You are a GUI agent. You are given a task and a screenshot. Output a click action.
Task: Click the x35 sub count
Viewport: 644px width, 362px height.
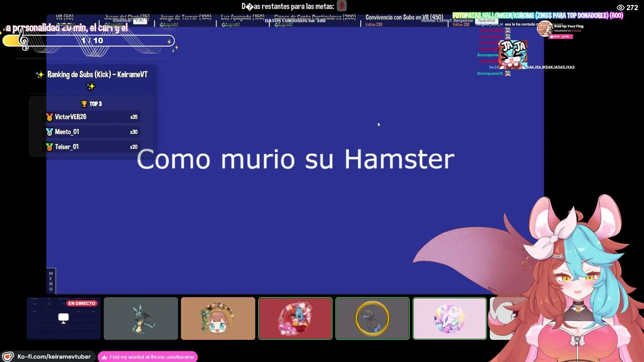tap(134, 117)
